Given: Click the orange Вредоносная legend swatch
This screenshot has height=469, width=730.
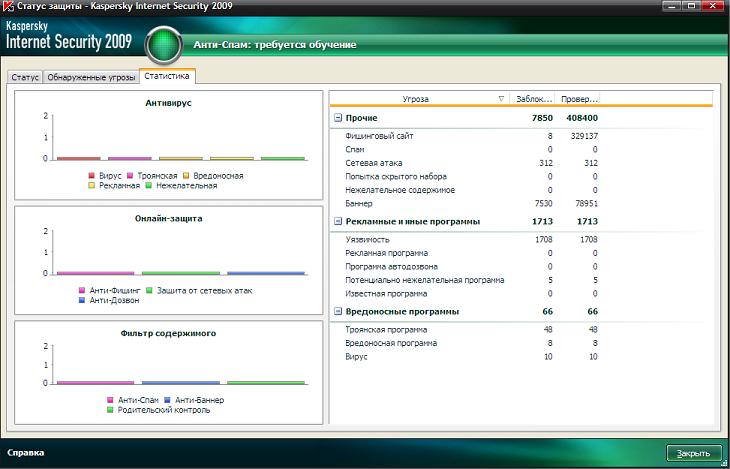Looking at the screenshot, I should [x=186, y=176].
